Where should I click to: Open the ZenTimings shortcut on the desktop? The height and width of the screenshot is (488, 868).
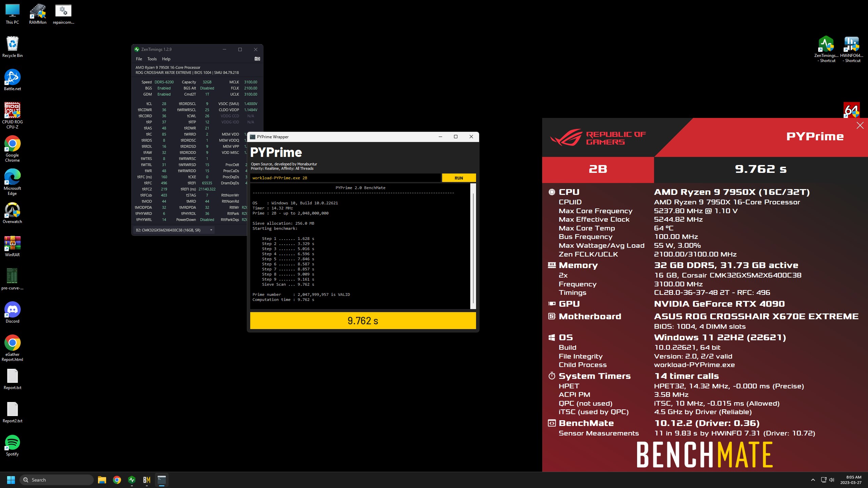pyautogui.click(x=826, y=49)
